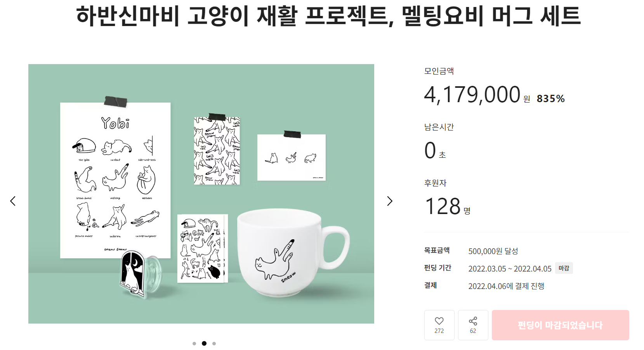The height and width of the screenshot is (350, 644).
Task: Click the 마감 status badge
Action: click(564, 268)
